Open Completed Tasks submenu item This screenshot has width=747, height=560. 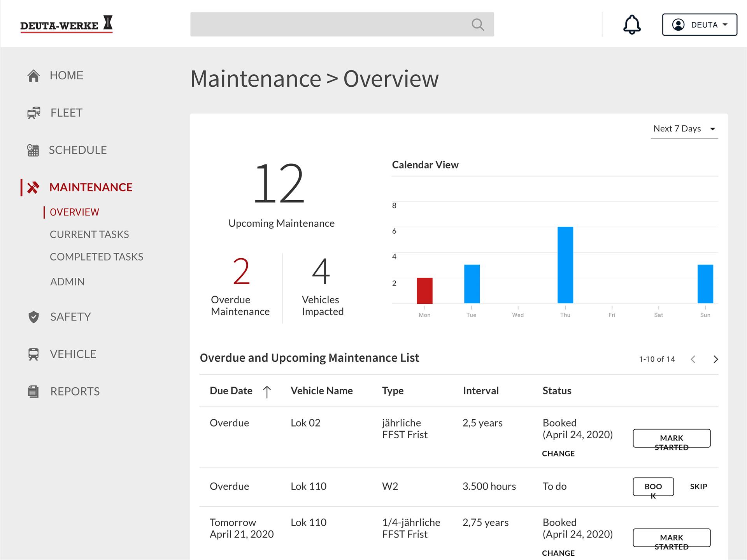(x=96, y=257)
